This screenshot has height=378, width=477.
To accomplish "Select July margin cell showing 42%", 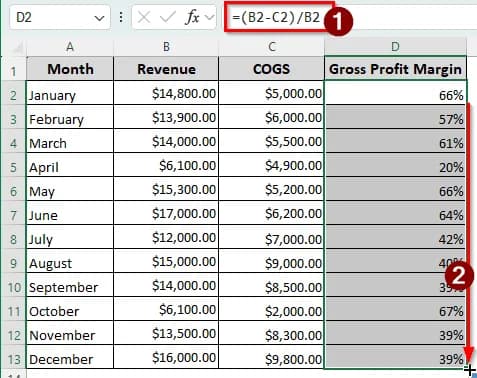I will coord(395,237).
